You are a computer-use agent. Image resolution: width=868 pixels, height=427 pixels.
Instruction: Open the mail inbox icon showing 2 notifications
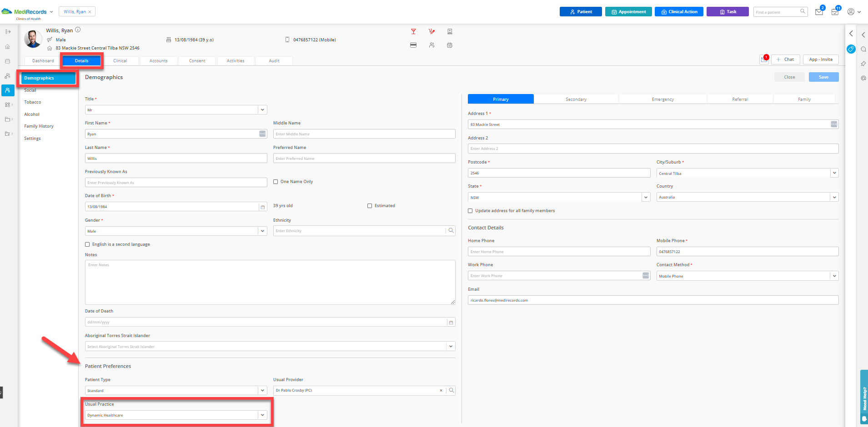click(x=819, y=12)
